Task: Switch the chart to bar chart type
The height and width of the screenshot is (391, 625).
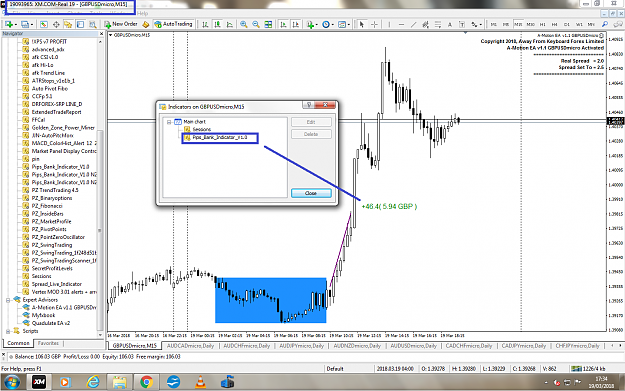Action: 205,24
